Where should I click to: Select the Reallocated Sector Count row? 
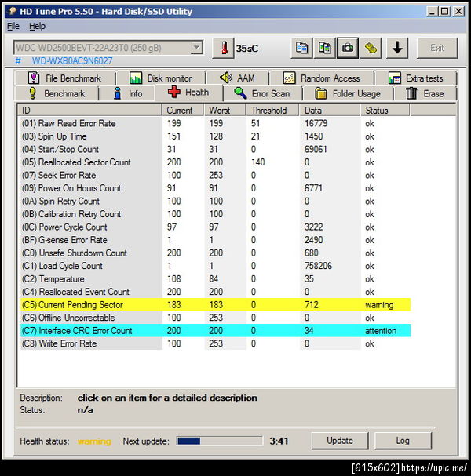pyautogui.click(x=215, y=162)
